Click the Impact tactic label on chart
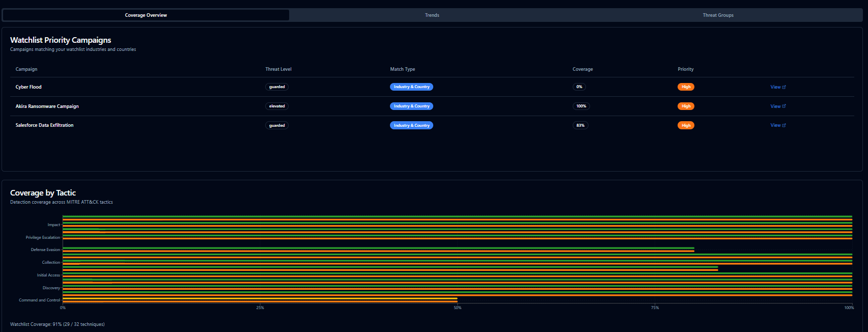Viewport: 868px width, 332px height. pos(54,225)
